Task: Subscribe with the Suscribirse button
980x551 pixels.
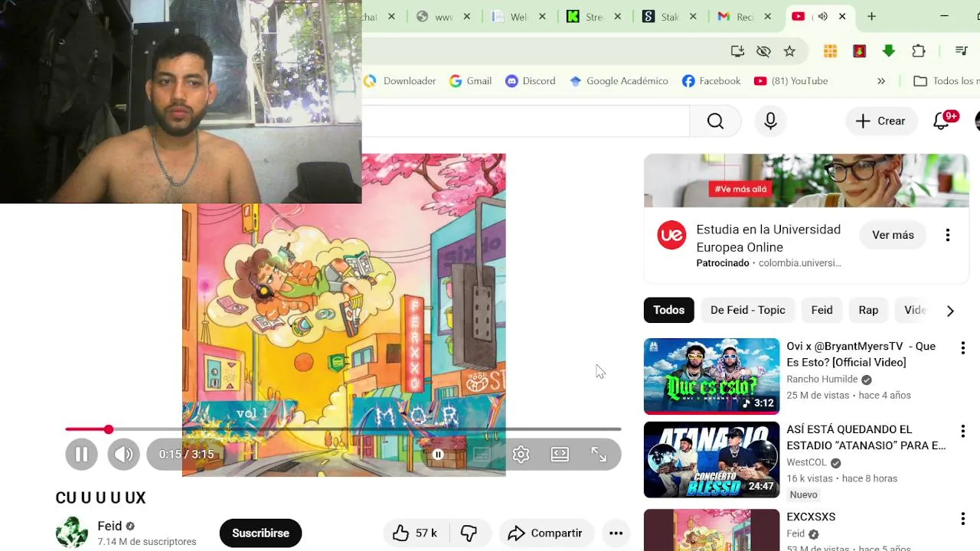Action: pyautogui.click(x=260, y=533)
